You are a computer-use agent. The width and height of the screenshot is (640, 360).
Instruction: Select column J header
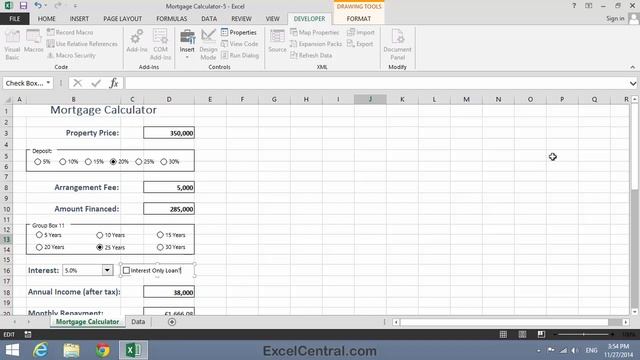[370, 99]
